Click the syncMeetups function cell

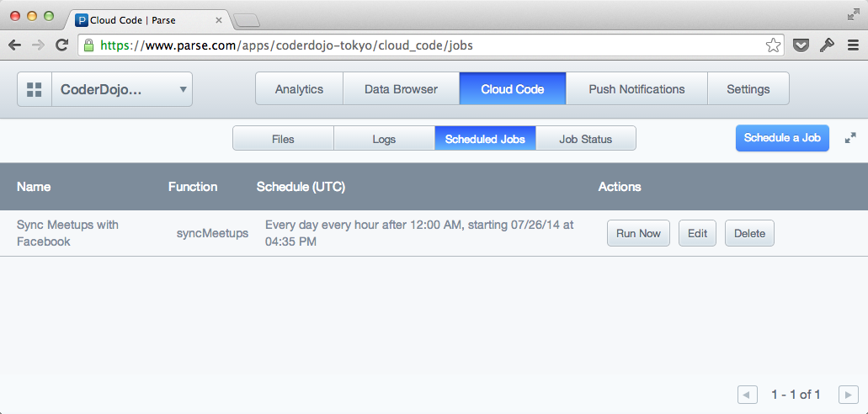coord(212,234)
